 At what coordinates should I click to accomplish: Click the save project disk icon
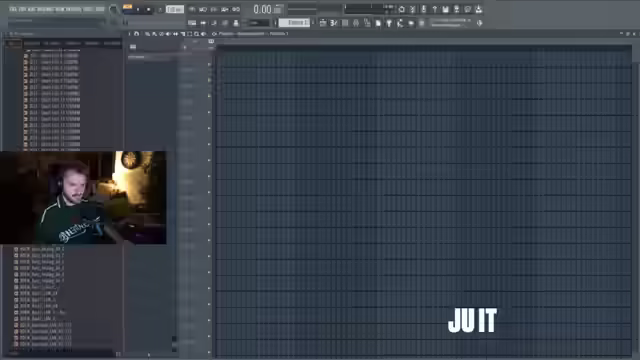point(445,9)
